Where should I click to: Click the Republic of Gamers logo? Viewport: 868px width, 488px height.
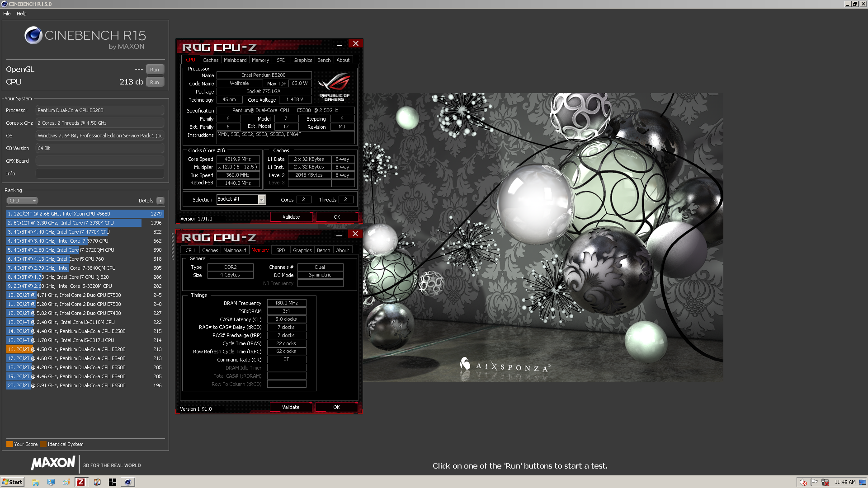334,87
